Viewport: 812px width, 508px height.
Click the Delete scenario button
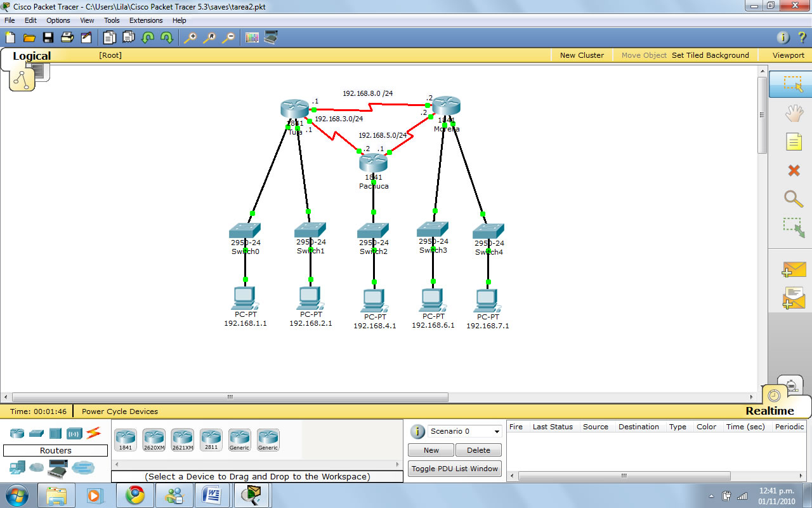[x=478, y=450]
